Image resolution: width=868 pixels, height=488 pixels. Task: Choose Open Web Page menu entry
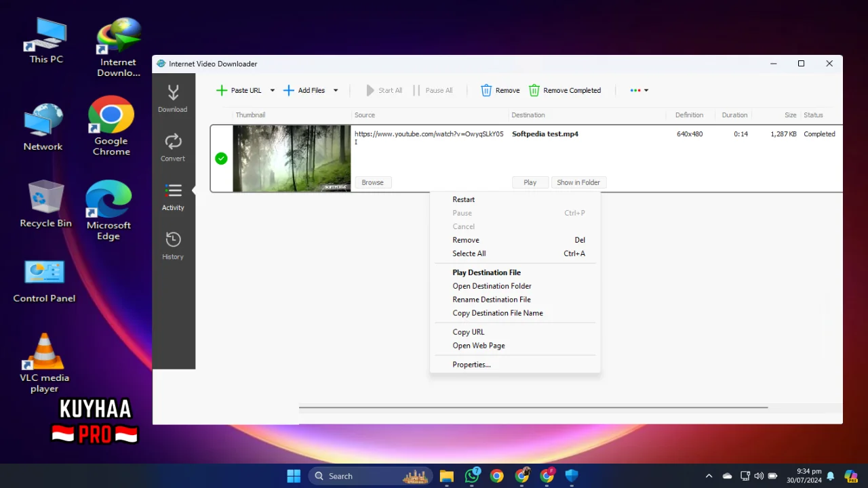click(515, 346)
